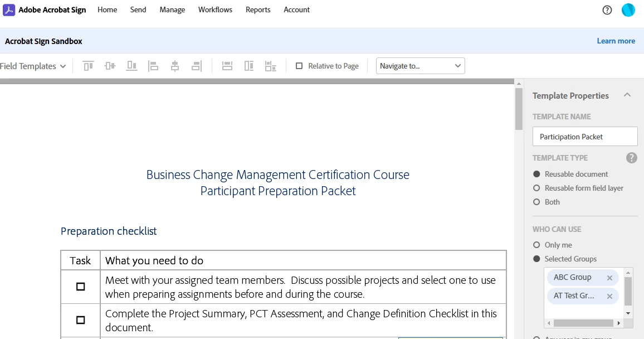Image resolution: width=644 pixels, height=339 pixels.
Task: Click the align bottom edges icon
Action: [x=131, y=66]
